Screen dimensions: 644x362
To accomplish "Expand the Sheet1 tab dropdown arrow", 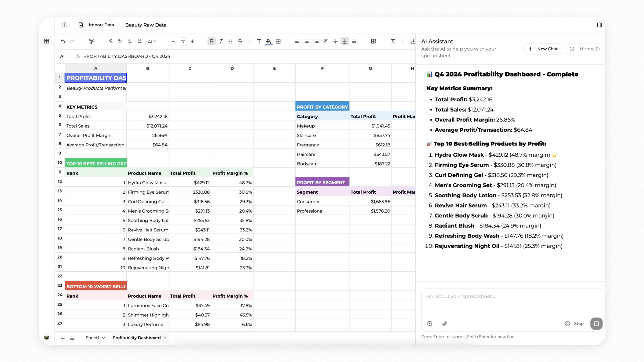I will [x=103, y=338].
